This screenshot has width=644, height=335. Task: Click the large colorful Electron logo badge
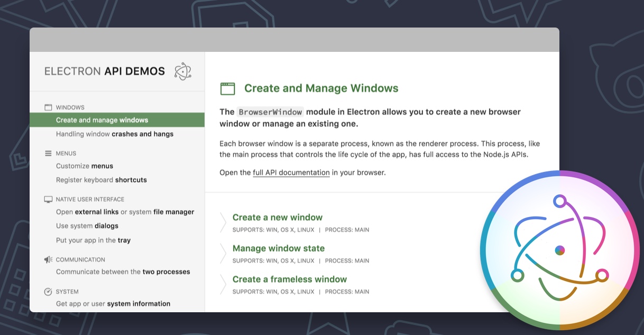coord(560,250)
